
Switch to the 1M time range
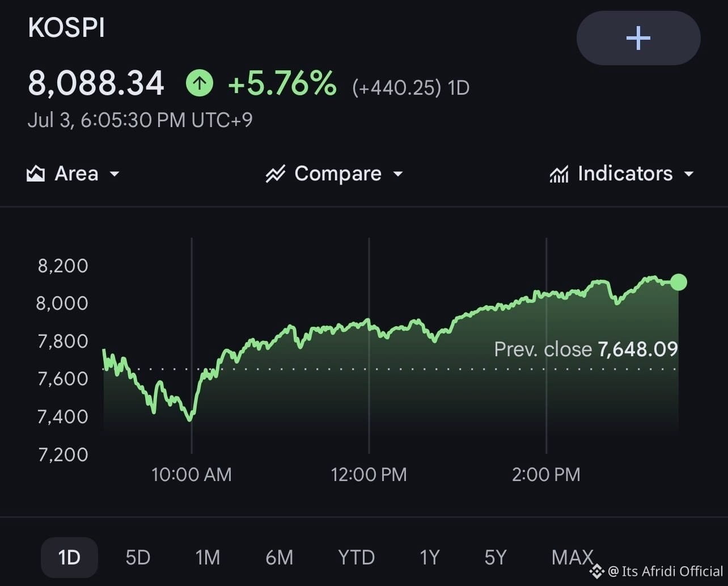coord(208,557)
